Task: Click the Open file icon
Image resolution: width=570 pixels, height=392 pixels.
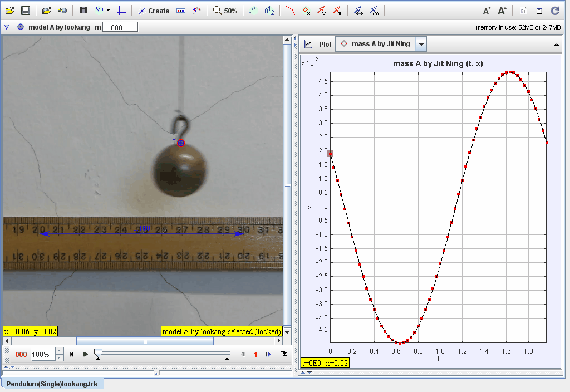Action: coord(10,11)
